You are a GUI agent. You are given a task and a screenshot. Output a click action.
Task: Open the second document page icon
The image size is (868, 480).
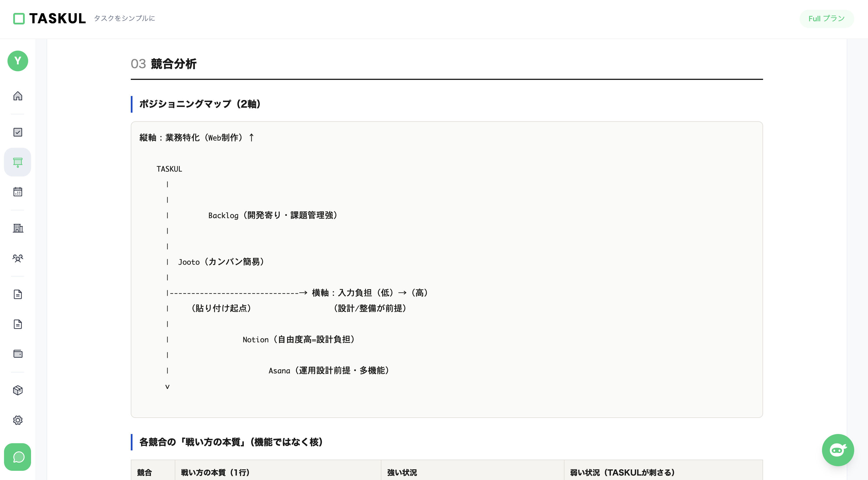pos(18,324)
